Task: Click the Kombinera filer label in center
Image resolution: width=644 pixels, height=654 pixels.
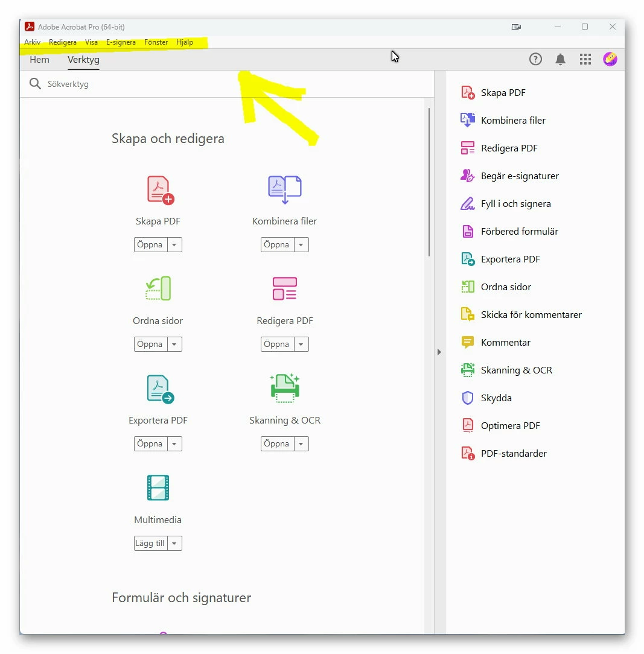Action: 285,221
